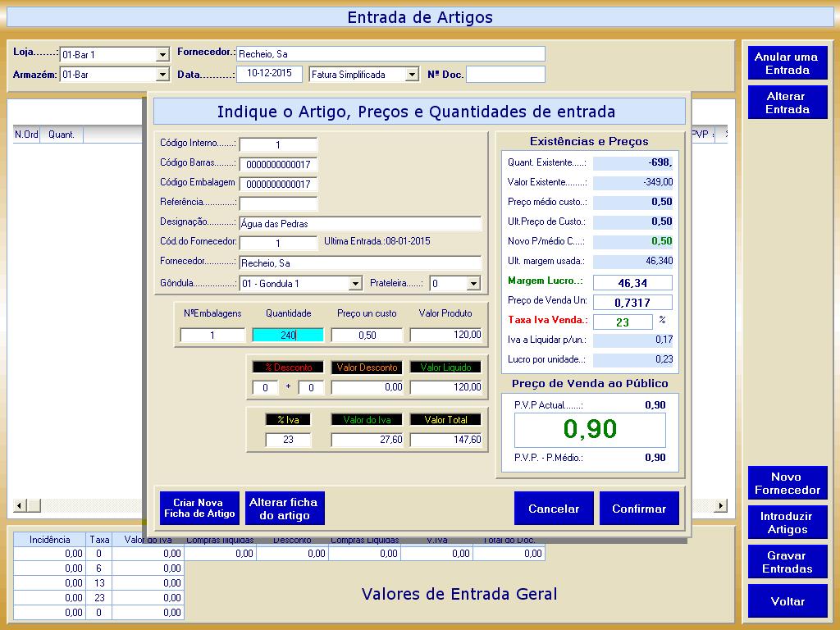Click the horizontal scrollbar left arrow

click(21, 505)
